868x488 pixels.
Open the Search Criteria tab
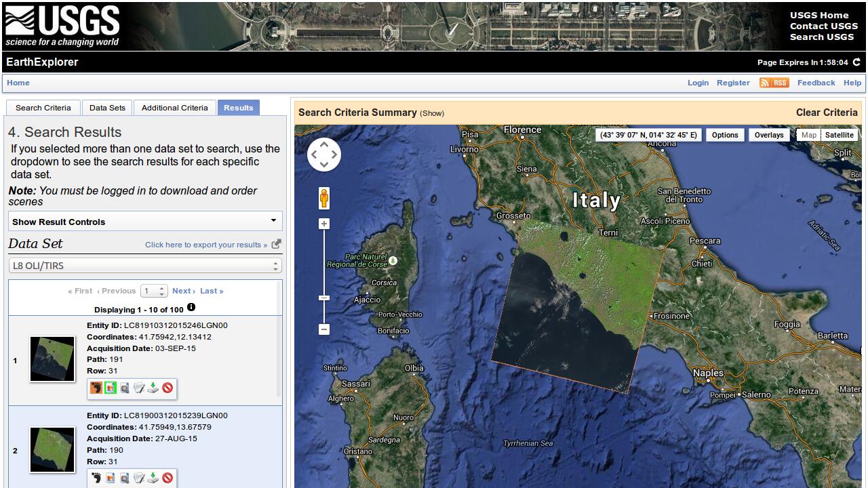point(43,108)
